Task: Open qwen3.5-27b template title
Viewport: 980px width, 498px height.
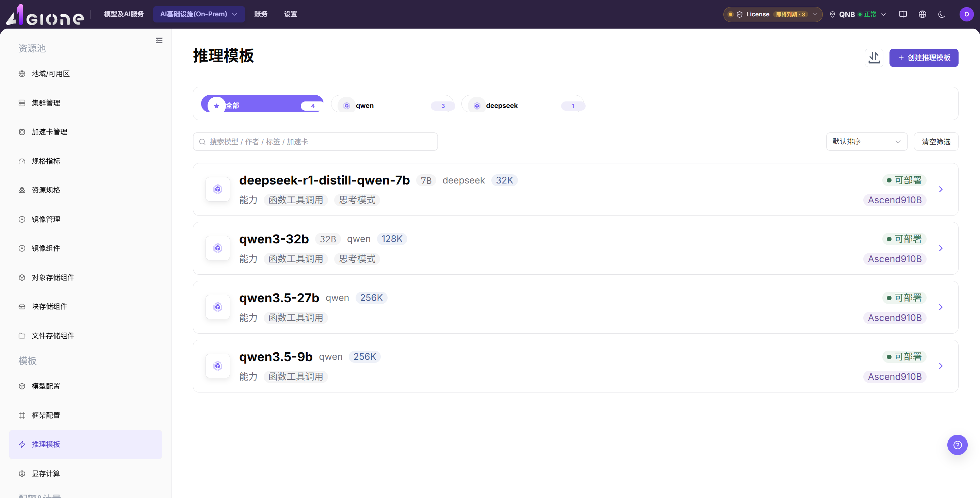Action: point(279,298)
